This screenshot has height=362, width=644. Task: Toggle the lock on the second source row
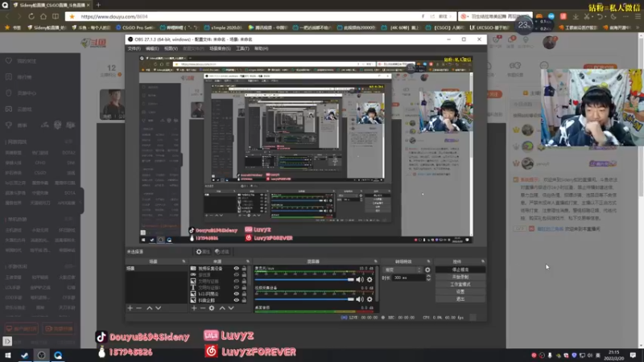tap(244, 275)
